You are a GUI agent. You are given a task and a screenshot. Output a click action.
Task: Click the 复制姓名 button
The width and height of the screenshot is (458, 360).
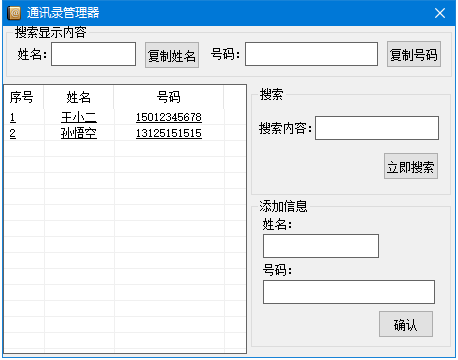172,55
